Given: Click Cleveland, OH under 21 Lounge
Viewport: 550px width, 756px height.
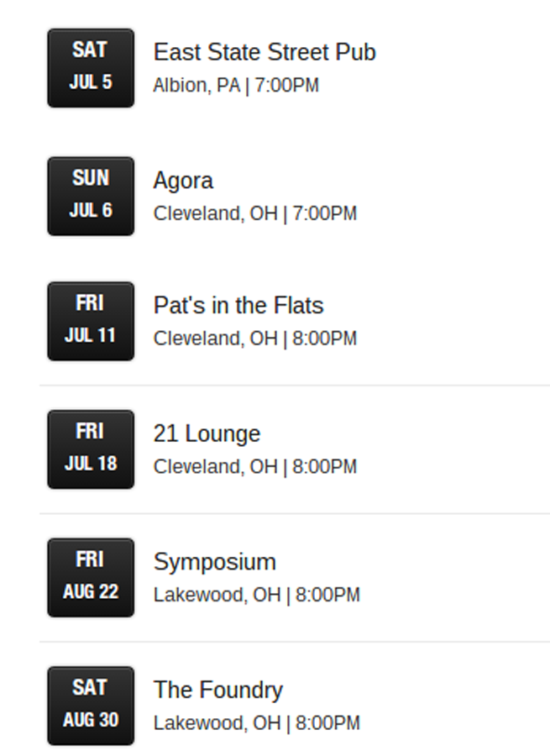Looking at the screenshot, I should coord(215,467).
